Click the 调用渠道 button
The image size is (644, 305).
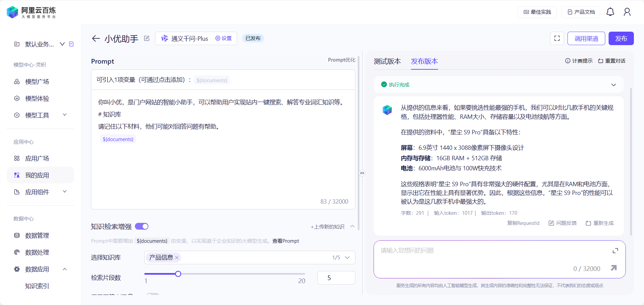[x=586, y=38]
